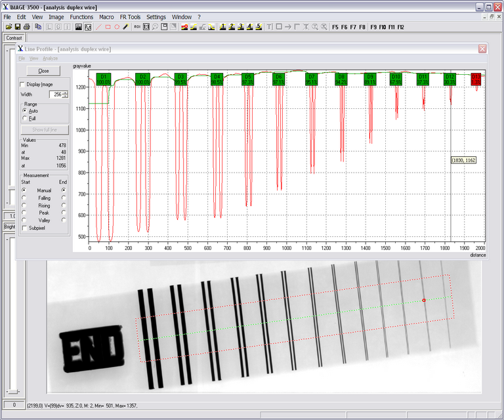Click the Close button in Line Profile
Image resolution: width=504 pixels, height=420 pixels.
click(x=43, y=71)
